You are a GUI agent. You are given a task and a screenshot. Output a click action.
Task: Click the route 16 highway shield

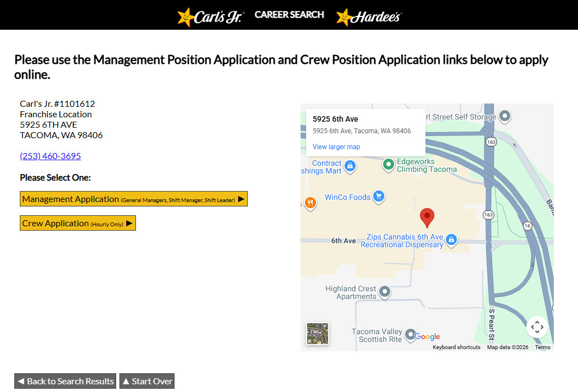(x=527, y=226)
